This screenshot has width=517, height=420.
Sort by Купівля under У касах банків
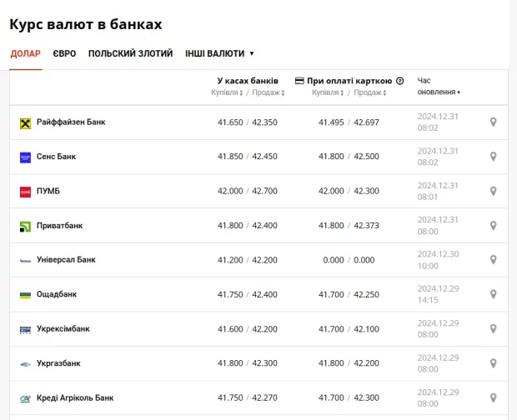228,92
